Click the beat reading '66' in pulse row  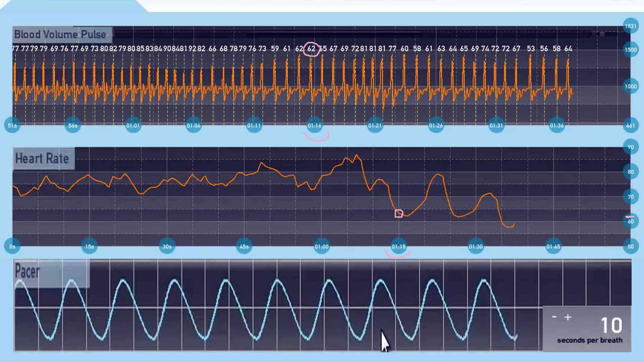coord(213,49)
